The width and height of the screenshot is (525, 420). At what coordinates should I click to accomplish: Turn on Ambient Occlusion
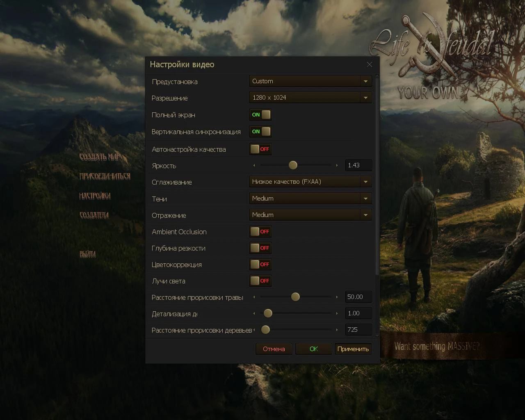click(260, 231)
